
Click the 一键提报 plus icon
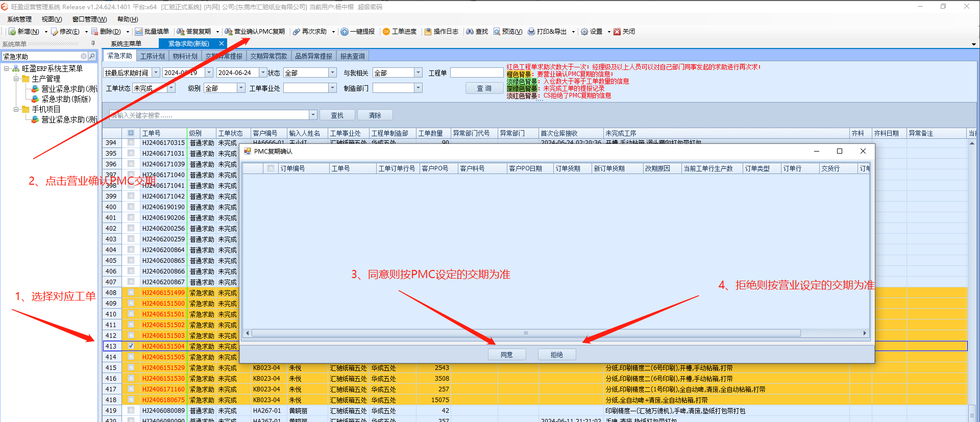345,32
